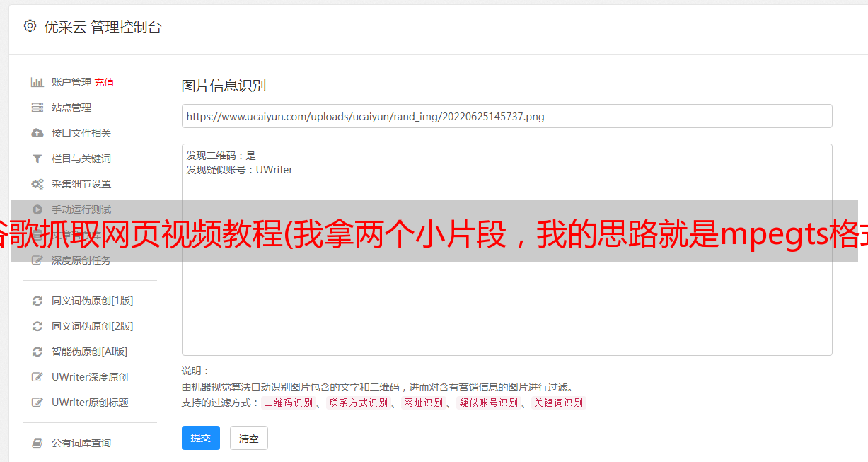
Task: Click the text 发现疑似账号：UWriter
Action: point(239,170)
